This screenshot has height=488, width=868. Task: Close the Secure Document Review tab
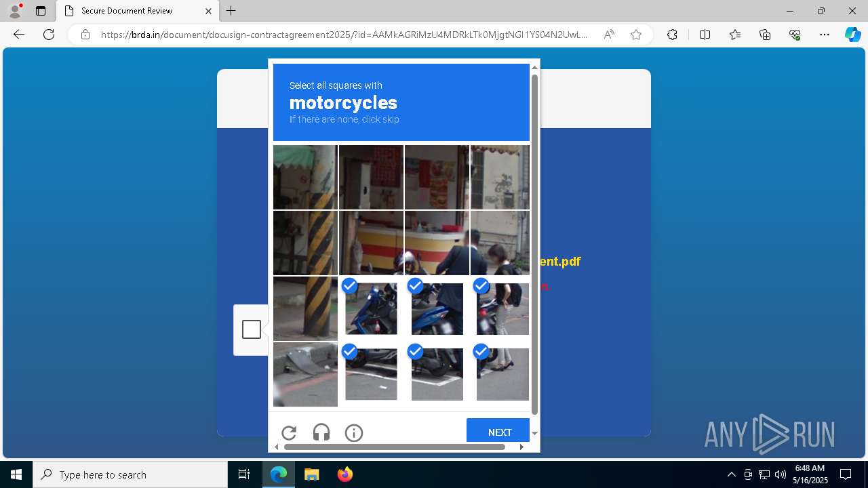click(x=208, y=11)
